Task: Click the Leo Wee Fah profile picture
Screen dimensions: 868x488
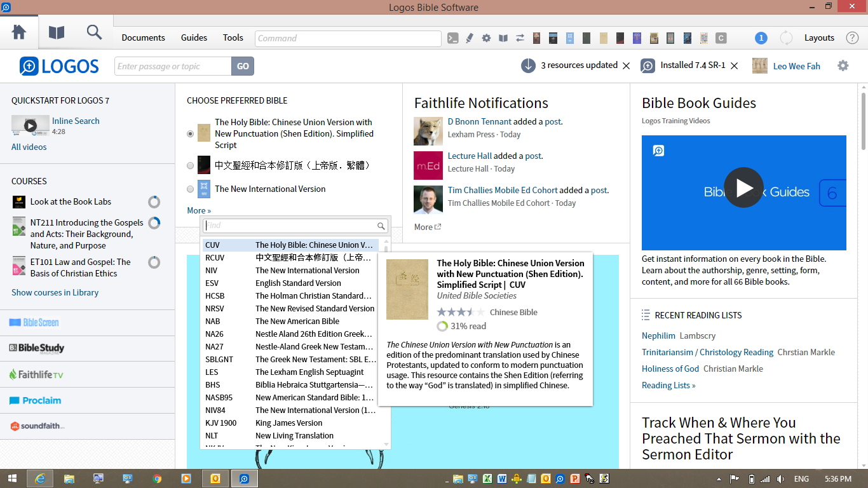Action: (x=760, y=65)
